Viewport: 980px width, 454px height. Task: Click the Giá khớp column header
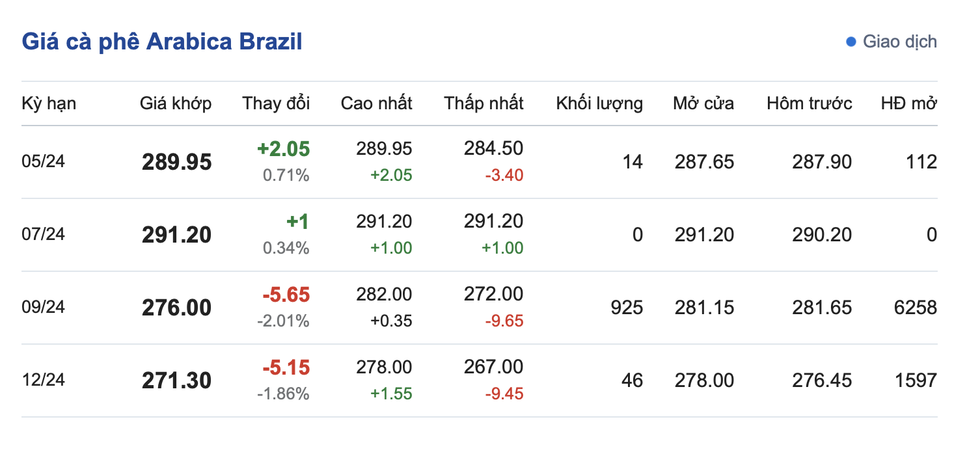point(176,103)
